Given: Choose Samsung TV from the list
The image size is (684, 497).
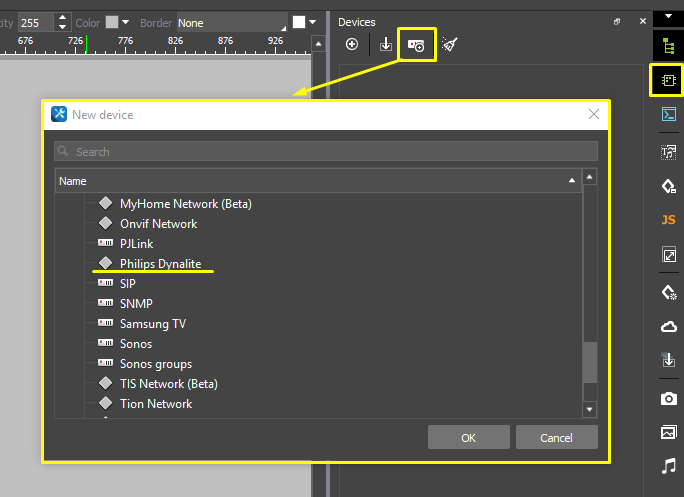Looking at the screenshot, I should 152,324.
